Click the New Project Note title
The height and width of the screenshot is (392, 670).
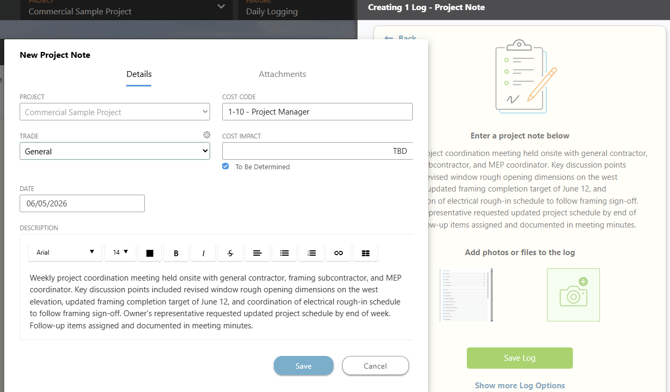click(55, 55)
